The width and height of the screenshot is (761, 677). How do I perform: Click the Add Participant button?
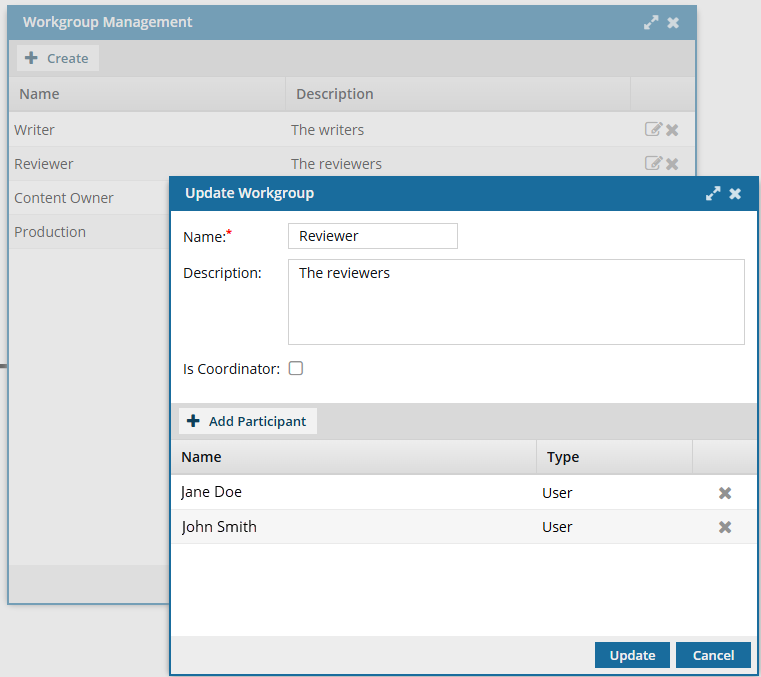pos(248,421)
